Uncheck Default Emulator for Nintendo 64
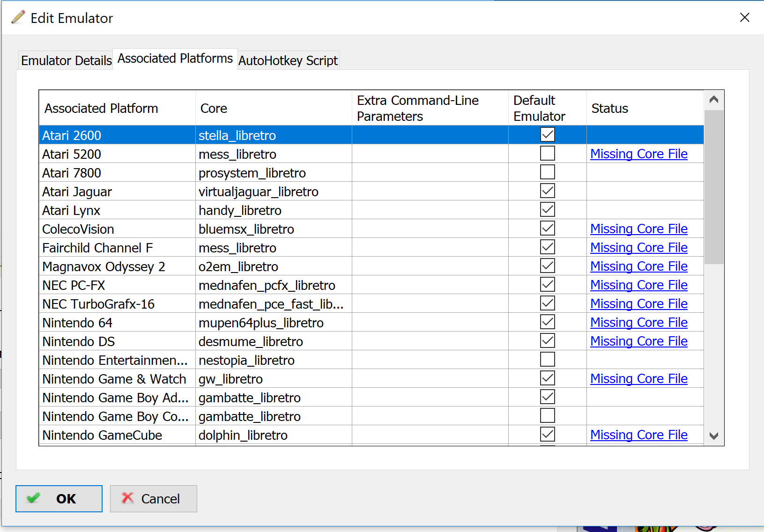The image size is (764, 532). click(548, 322)
